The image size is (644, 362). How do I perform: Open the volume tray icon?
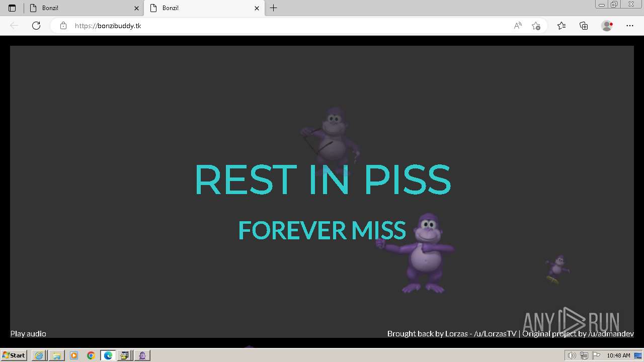click(x=572, y=355)
